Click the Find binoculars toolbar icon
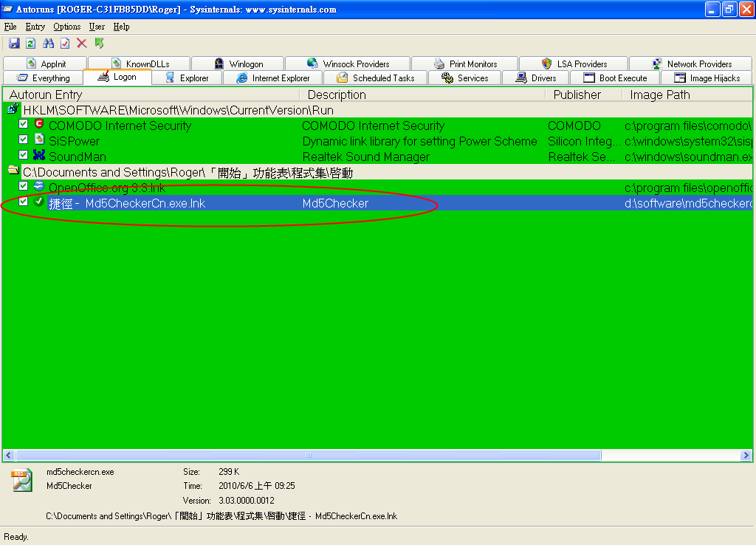756x545 pixels. (48, 44)
